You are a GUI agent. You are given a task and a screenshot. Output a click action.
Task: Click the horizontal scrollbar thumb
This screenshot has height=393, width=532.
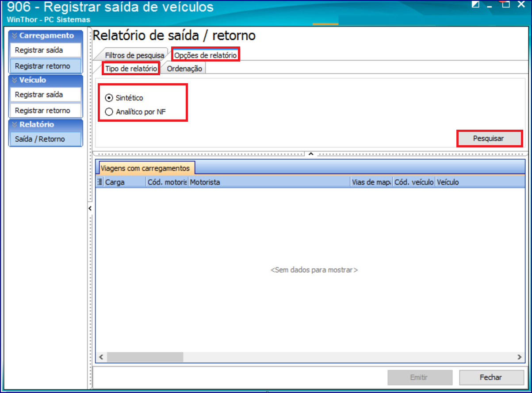(x=145, y=357)
